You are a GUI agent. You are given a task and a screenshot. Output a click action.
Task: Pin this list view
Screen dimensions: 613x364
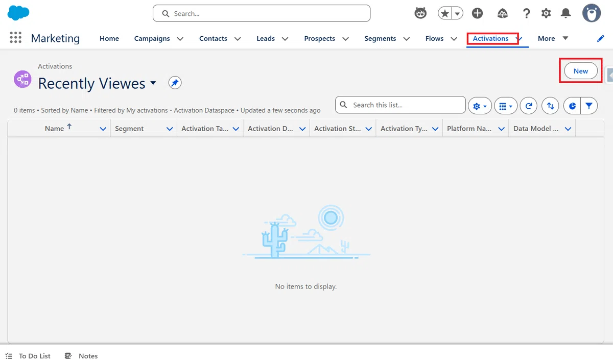[175, 83]
